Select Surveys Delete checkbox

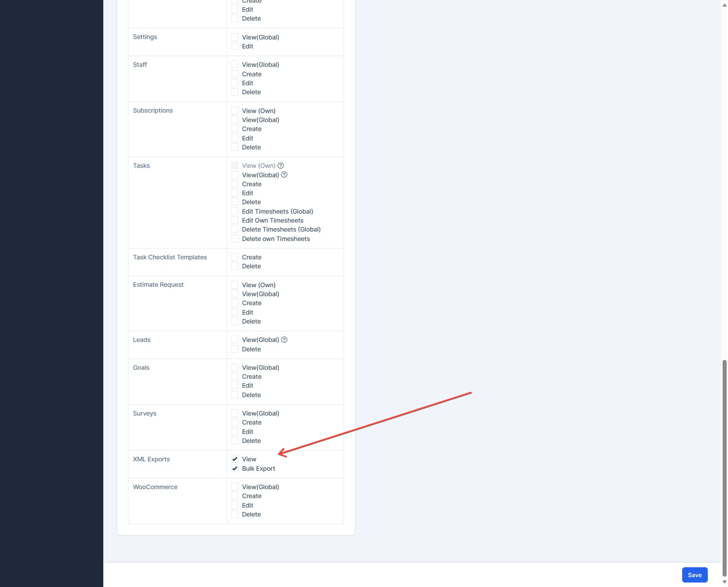[x=234, y=441]
